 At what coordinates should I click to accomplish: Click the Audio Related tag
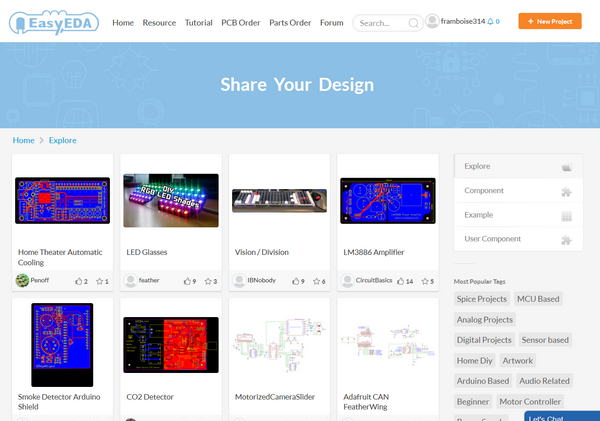(x=545, y=381)
